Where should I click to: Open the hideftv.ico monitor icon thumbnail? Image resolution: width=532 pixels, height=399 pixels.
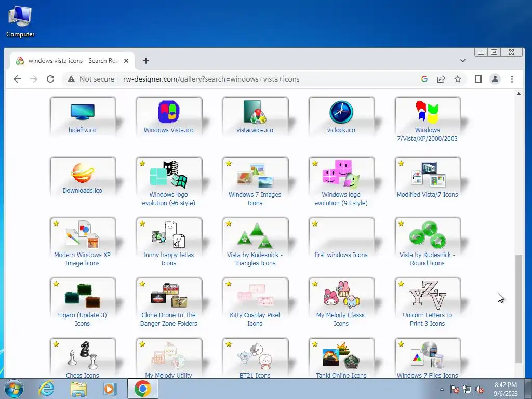pyautogui.click(x=83, y=112)
